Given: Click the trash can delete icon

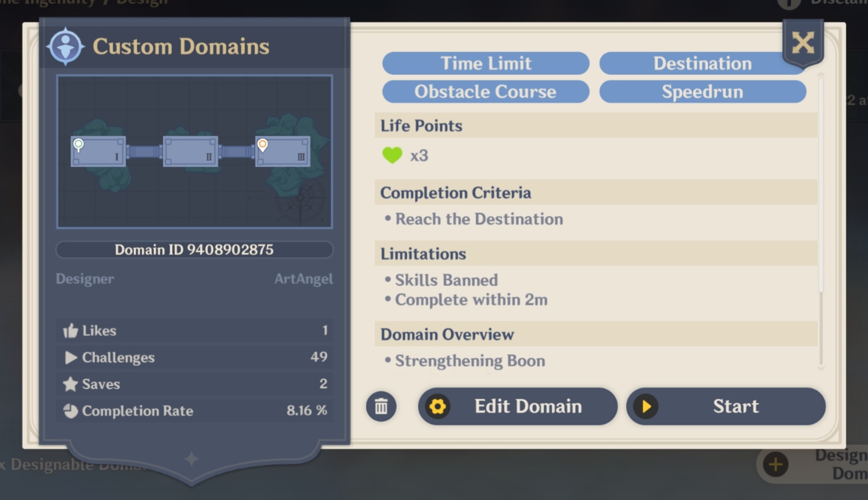Looking at the screenshot, I should point(381,406).
